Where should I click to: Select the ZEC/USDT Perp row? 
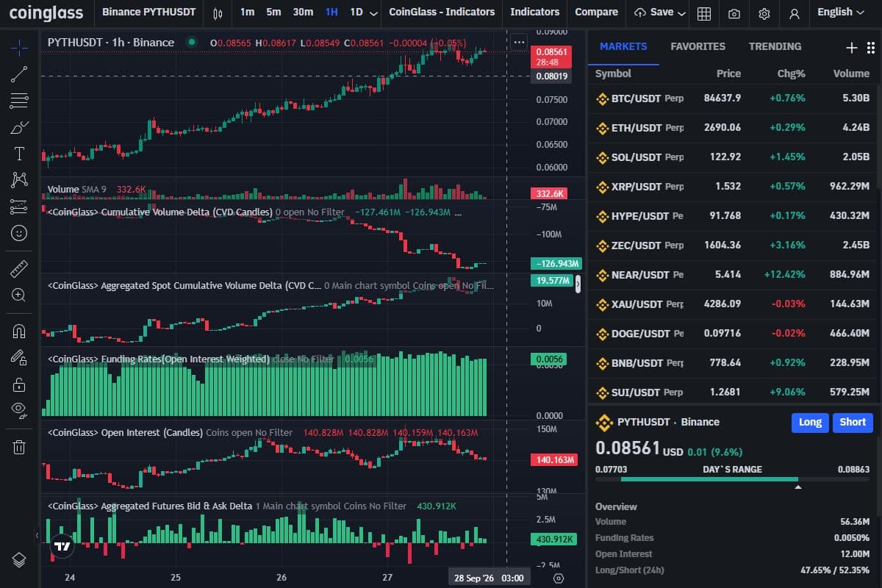tap(734, 245)
